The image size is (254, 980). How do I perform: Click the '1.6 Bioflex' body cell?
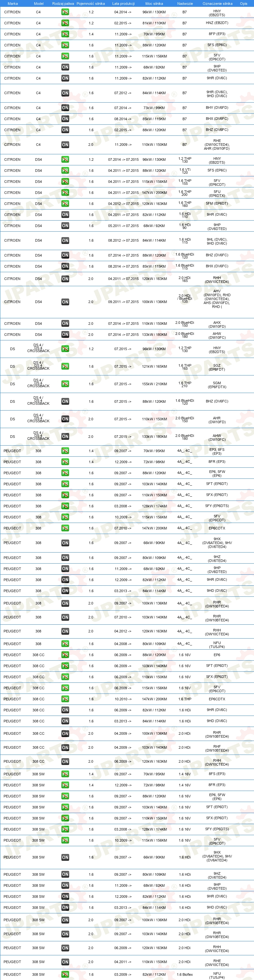[x=185, y=975]
